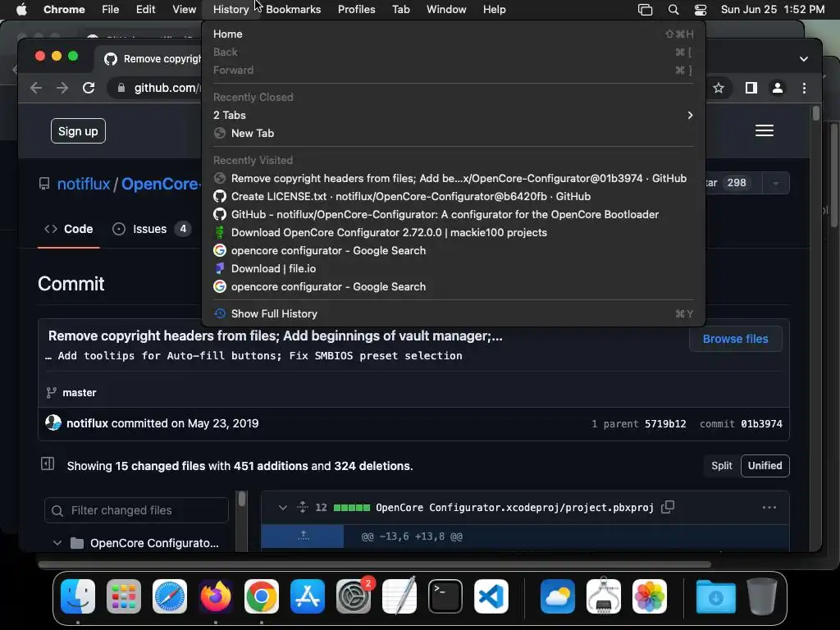
Task: Open date and time in menu bar
Action: 773,9
